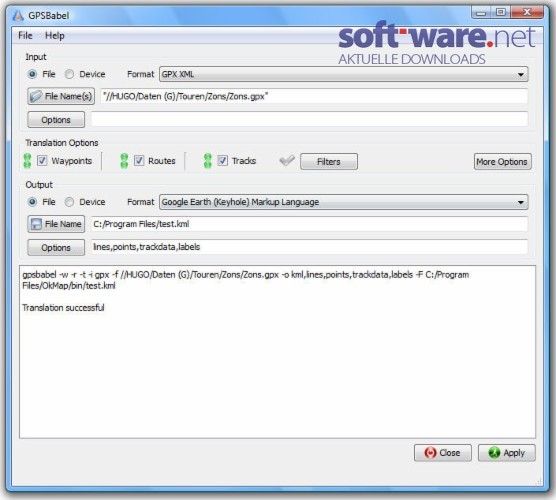The height and width of the screenshot is (500, 556).
Task: Open input file browser via File Name(s) folder icon
Action: 36,96
